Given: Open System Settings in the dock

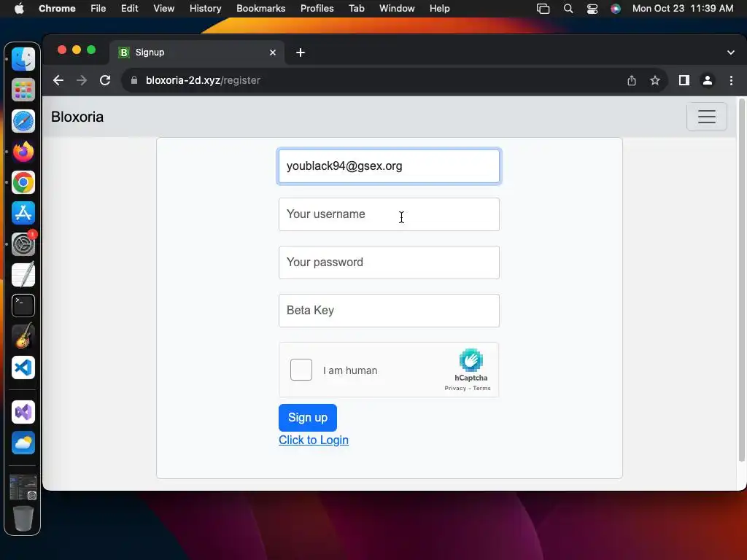Looking at the screenshot, I should click(x=23, y=244).
